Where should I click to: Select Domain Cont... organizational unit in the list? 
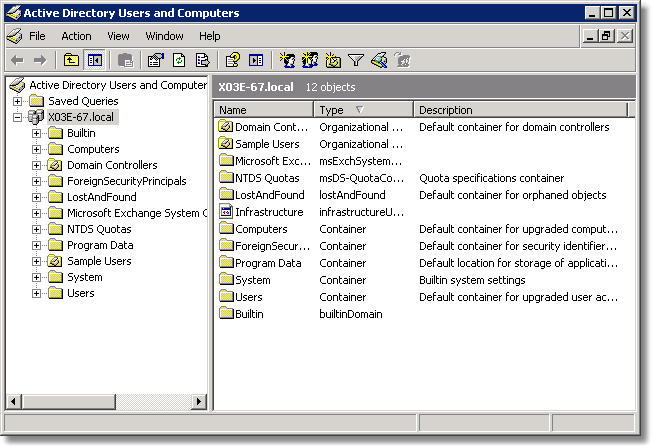click(264, 127)
